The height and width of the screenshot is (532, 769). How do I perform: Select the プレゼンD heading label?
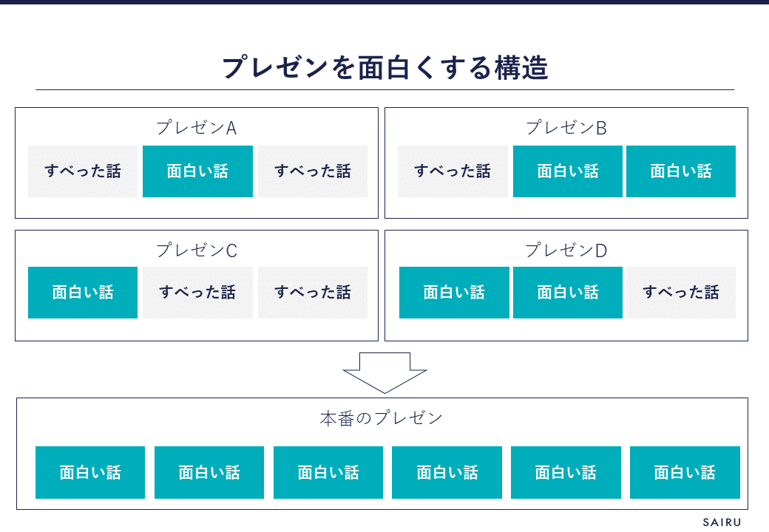click(x=566, y=250)
